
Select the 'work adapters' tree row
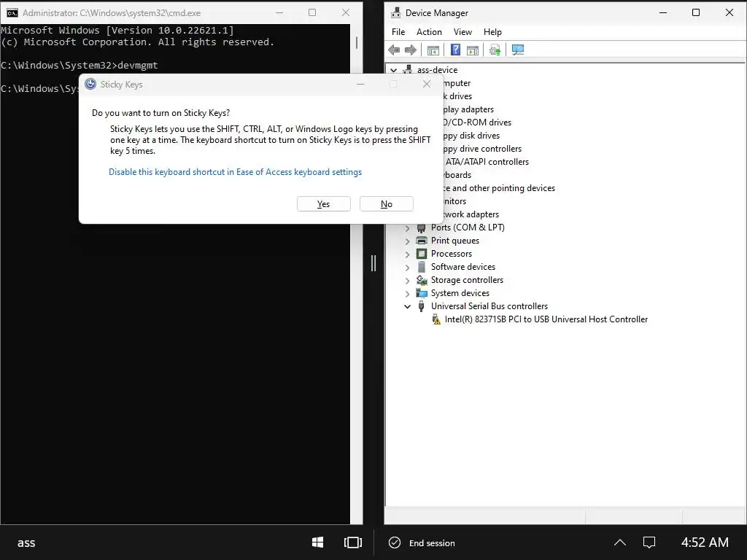(x=471, y=214)
